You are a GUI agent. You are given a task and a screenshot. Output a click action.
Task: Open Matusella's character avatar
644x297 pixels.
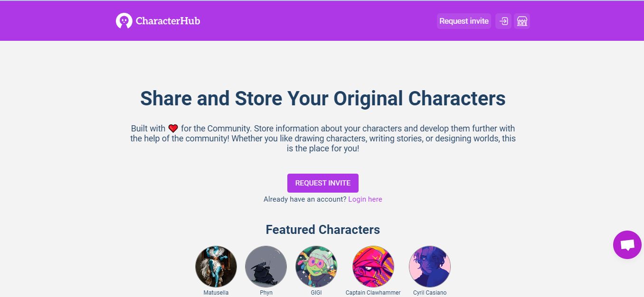216,266
